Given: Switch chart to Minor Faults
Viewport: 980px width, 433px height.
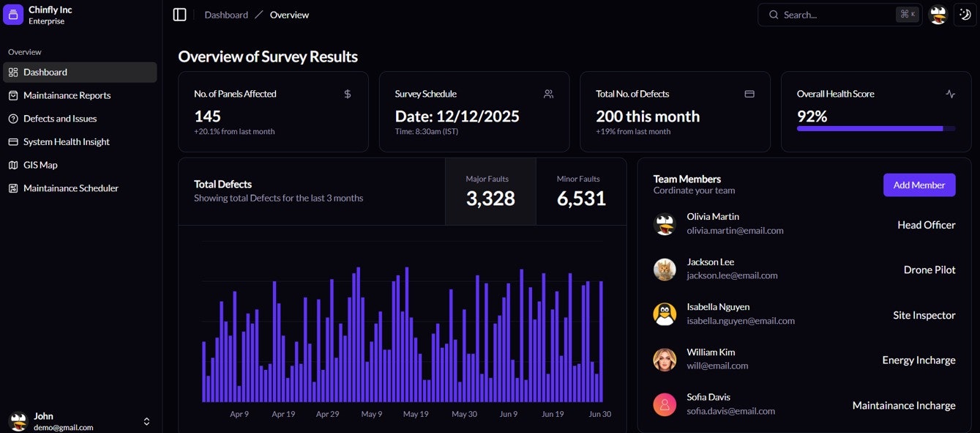Looking at the screenshot, I should (x=581, y=191).
